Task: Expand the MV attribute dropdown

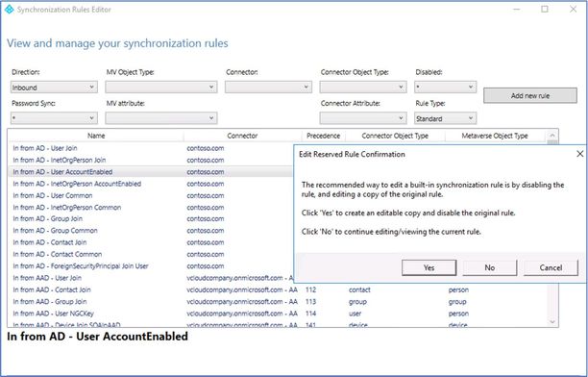Action: click(160, 118)
